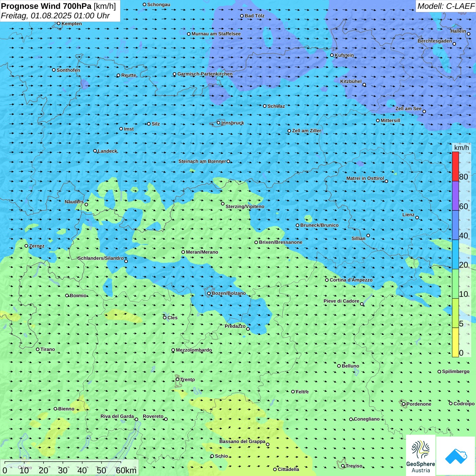This screenshot has height=476, width=476.
Task: Click the Spilimbergo label
Action: 456,371
